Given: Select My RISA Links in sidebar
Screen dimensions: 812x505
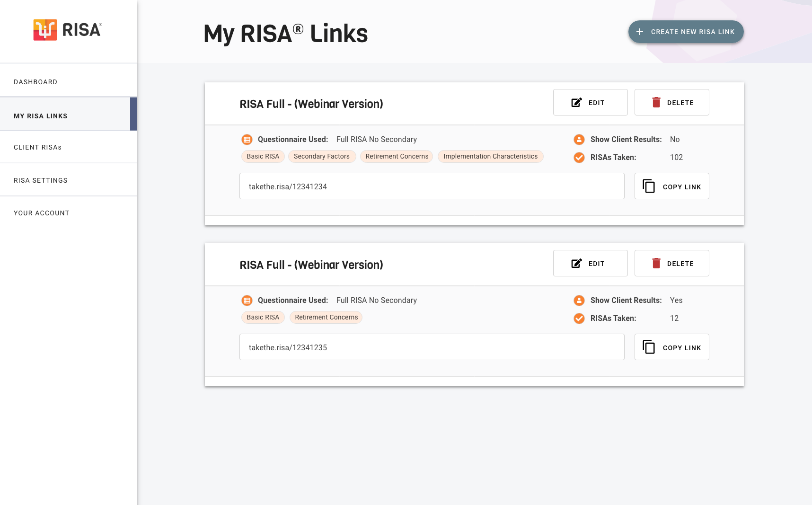Looking at the screenshot, I should pos(69,114).
